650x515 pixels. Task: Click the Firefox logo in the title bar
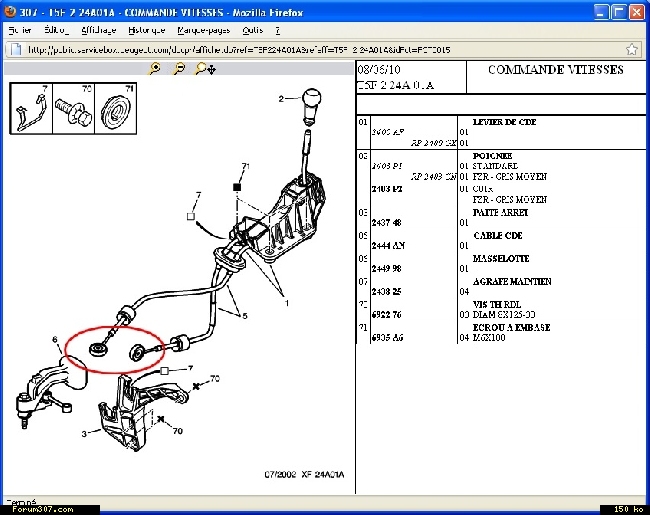10,11
